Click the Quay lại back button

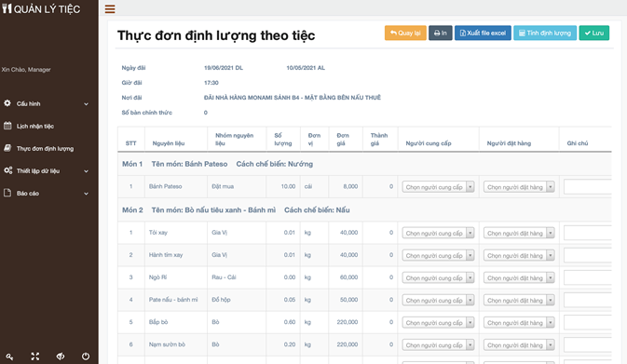(x=405, y=33)
